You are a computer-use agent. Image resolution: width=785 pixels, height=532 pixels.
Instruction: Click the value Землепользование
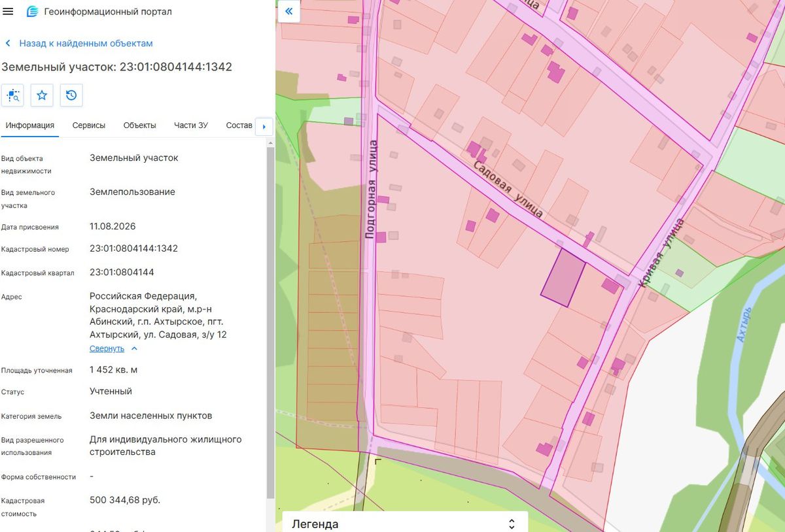point(132,192)
